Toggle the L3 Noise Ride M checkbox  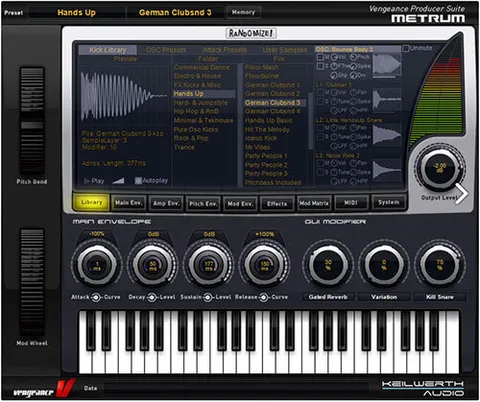point(320,163)
